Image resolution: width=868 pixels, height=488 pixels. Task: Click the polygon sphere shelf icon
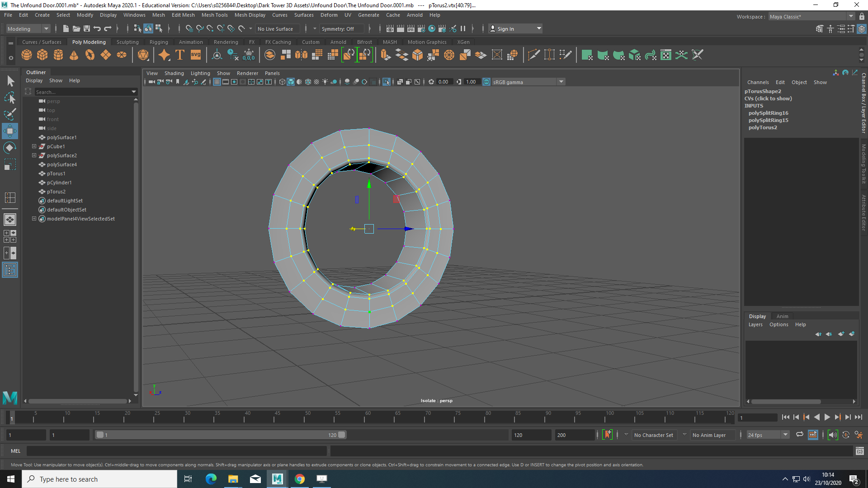[27, 55]
